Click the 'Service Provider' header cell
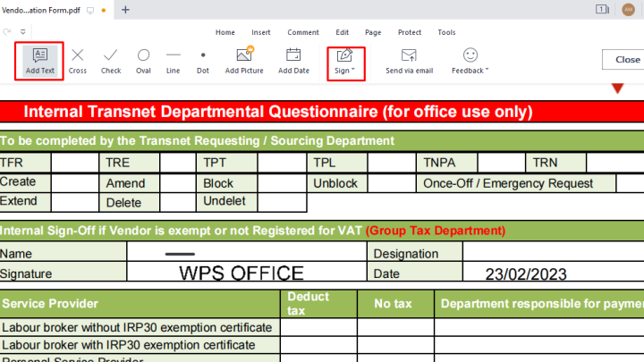The height and width of the screenshot is (362, 644). 140,304
